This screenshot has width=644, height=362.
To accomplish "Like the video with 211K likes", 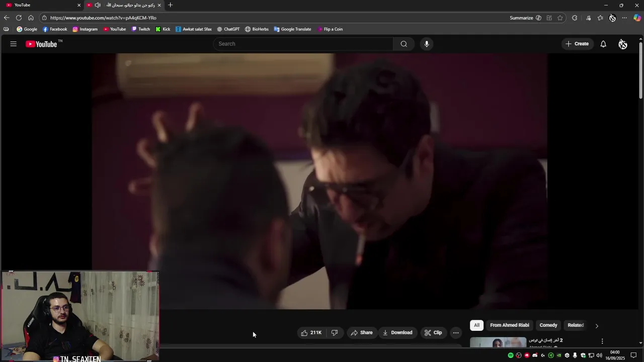I will click(311, 333).
